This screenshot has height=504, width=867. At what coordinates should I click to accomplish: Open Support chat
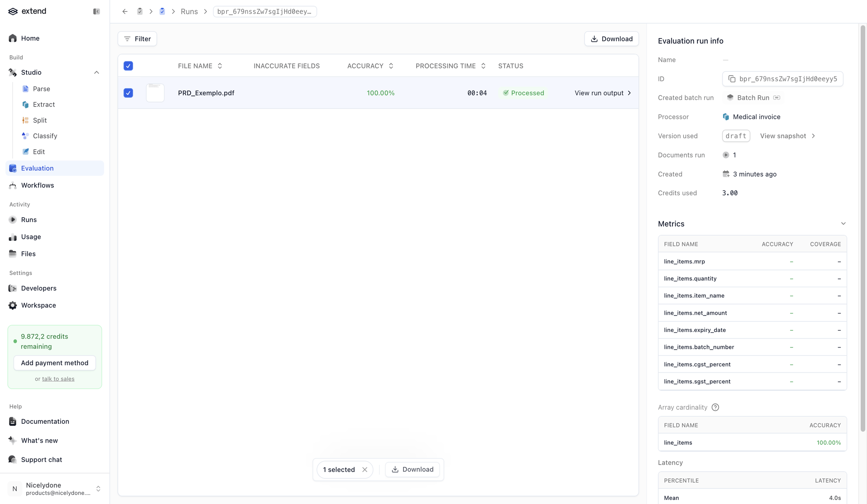[55, 460]
